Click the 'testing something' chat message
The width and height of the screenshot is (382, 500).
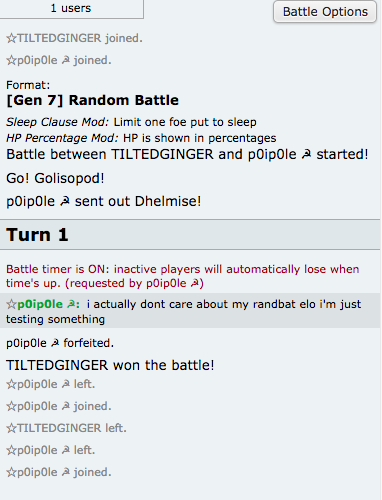[x=55, y=319]
